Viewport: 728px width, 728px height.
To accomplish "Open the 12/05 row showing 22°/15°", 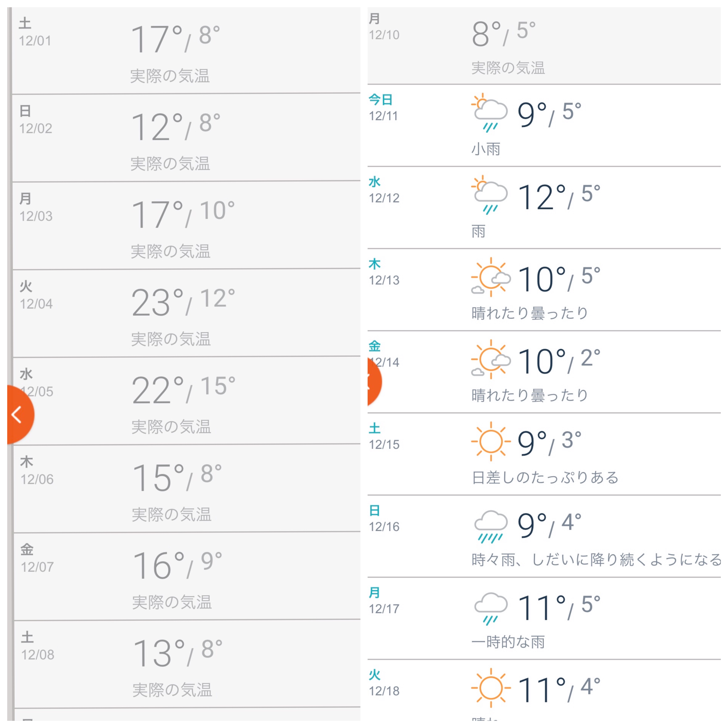I will [x=187, y=401].
